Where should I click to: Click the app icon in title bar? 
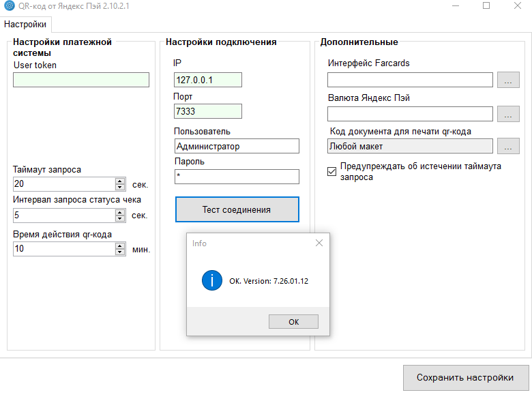[9, 5]
